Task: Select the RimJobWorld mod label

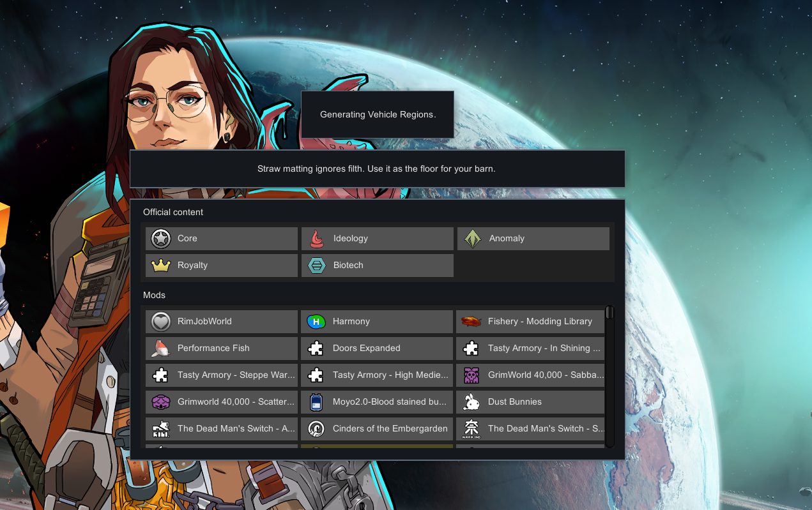Action: click(204, 322)
